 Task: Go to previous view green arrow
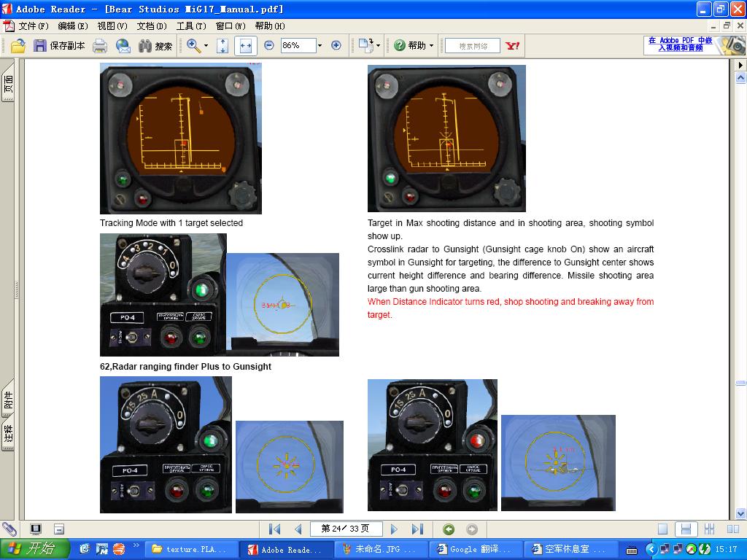tap(449, 529)
